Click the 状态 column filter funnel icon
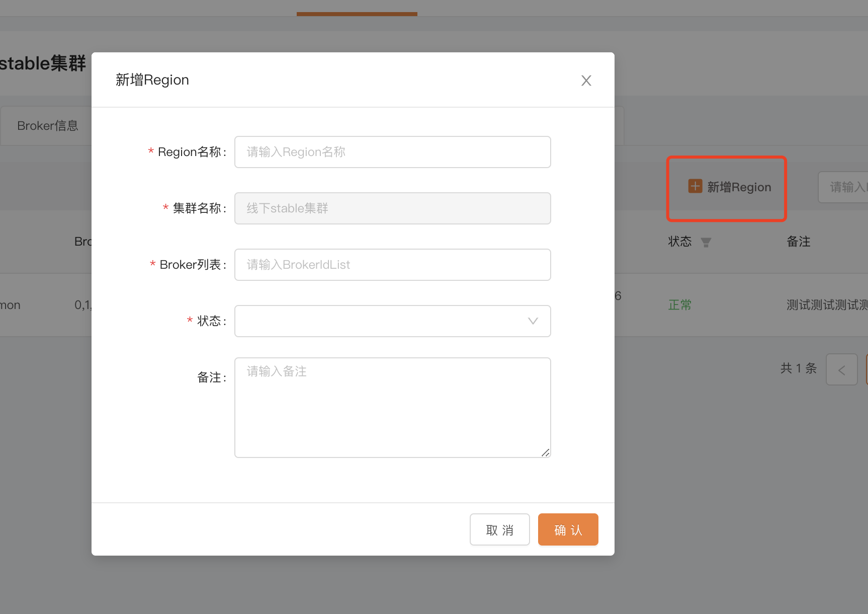The width and height of the screenshot is (868, 614). click(706, 243)
